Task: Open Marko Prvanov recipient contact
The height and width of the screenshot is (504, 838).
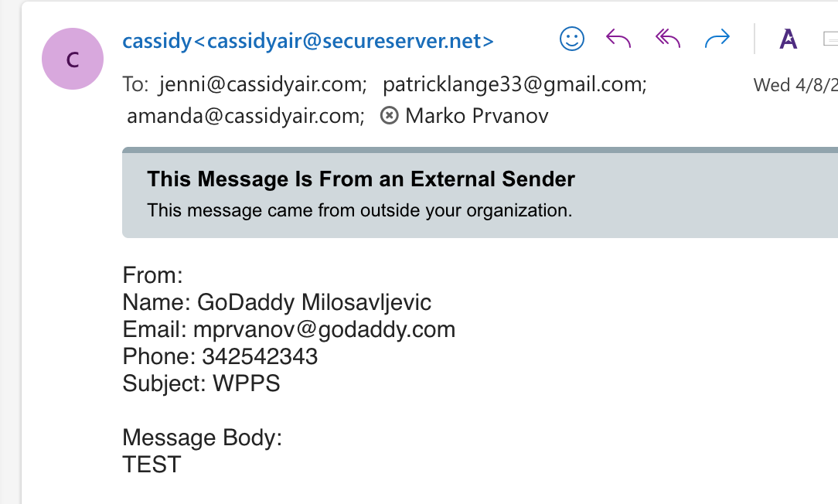Action: [476, 116]
